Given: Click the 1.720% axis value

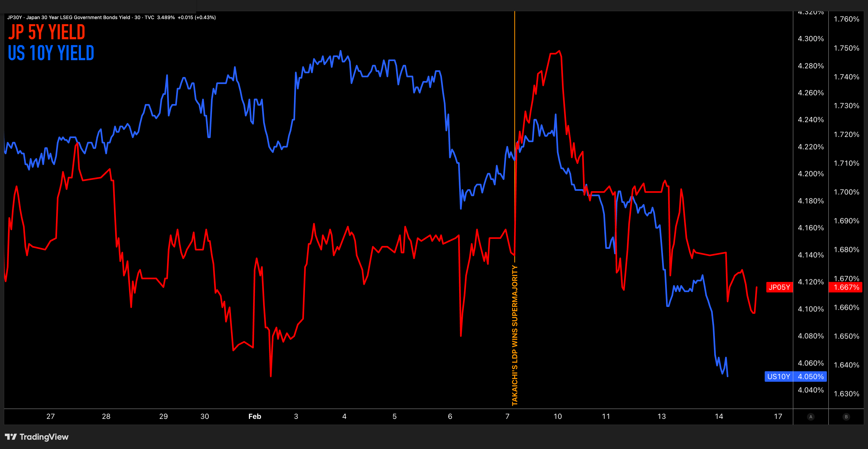Looking at the screenshot, I should click(x=846, y=135).
